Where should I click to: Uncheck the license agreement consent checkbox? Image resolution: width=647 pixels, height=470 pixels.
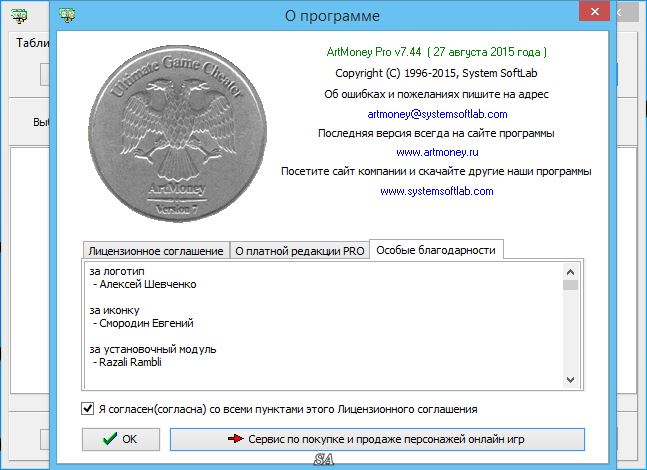(x=87, y=409)
